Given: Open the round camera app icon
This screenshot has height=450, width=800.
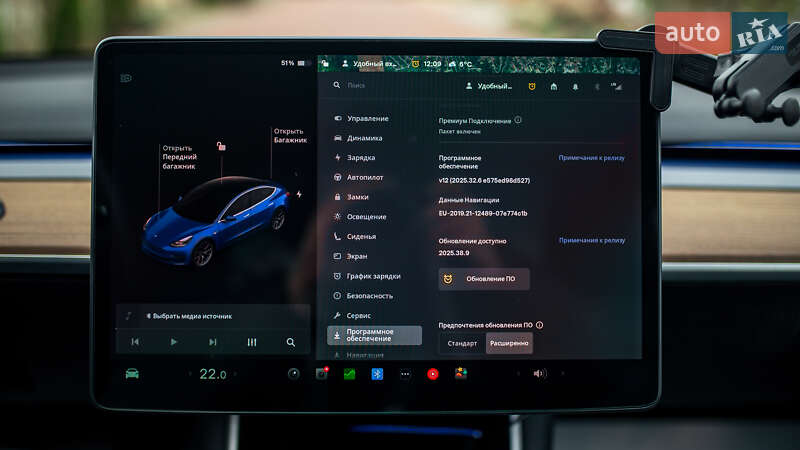Looking at the screenshot, I should (293, 374).
